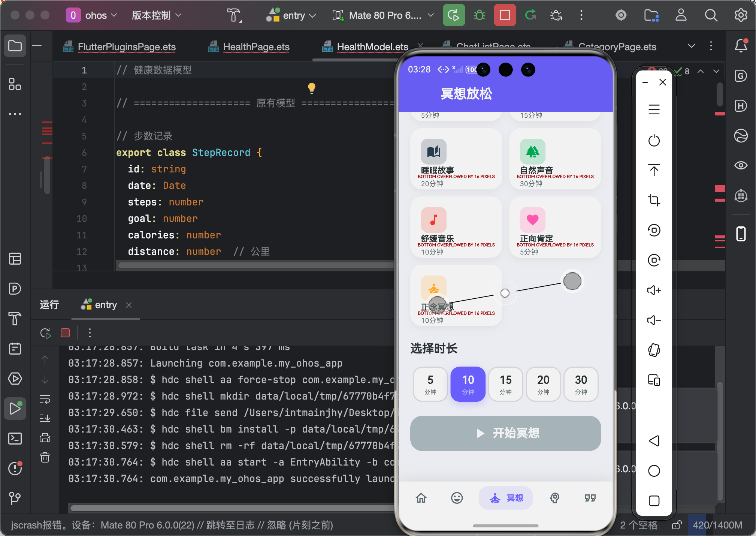Open the Problems warning tool window

(x=15, y=469)
